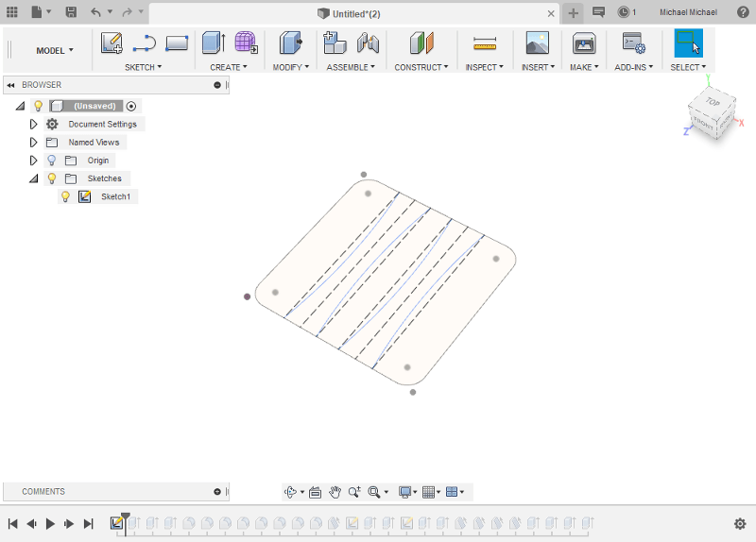This screenshot has width=756, height=542.
Task: Click the Create Form purple icon
Action: pos(246,42)
